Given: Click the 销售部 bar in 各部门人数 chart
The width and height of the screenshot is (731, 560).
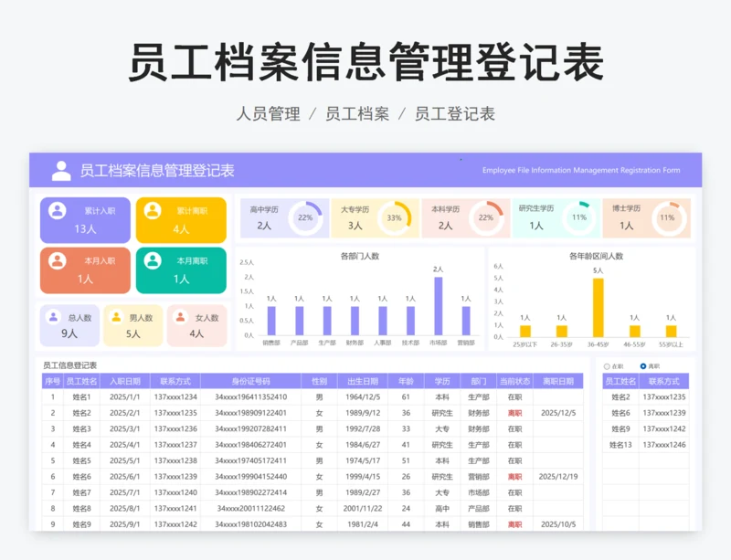Looking at the screenshot, I should [x=271, y=321].
